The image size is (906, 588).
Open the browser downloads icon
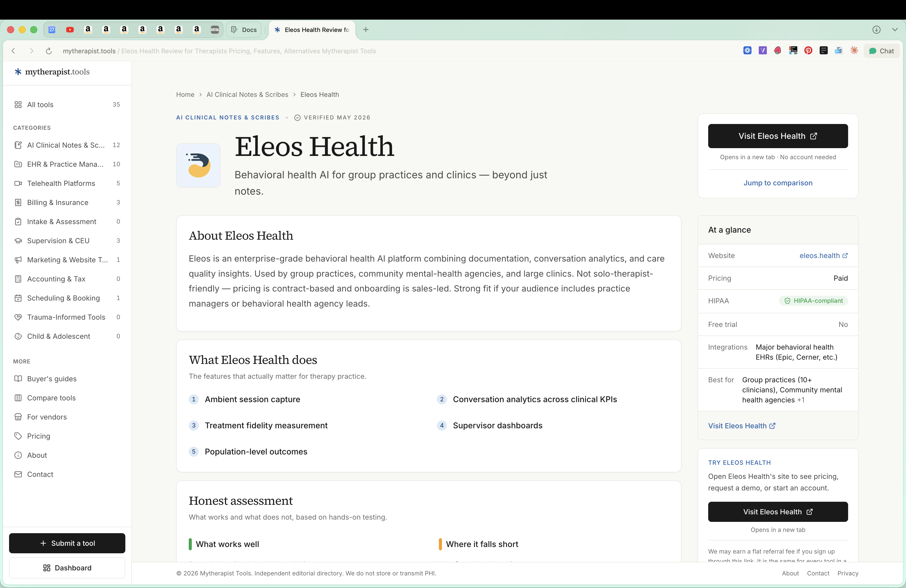(x=877, y=30)
